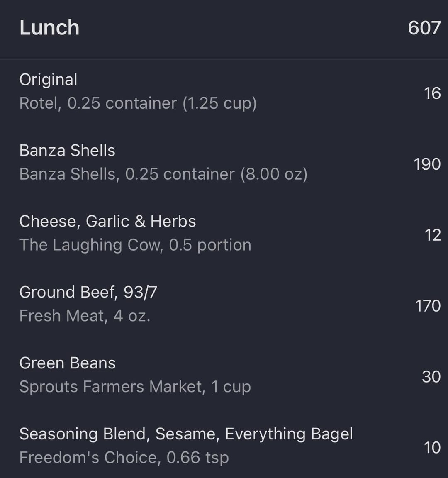The width and height of the screenshot is (448, 478).
Task: Tap the 12 calorie value
Action: (433, 235)
